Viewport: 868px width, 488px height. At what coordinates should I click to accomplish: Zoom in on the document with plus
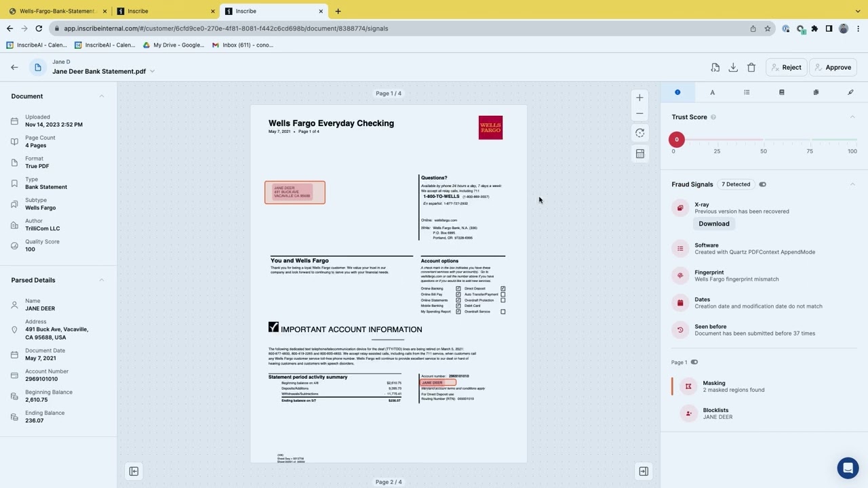click(x=639, y=98)
